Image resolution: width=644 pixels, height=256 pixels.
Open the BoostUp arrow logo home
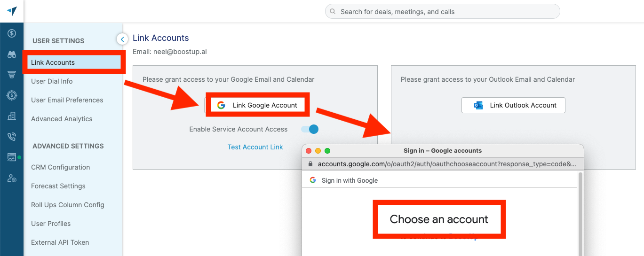click(12, 12)
